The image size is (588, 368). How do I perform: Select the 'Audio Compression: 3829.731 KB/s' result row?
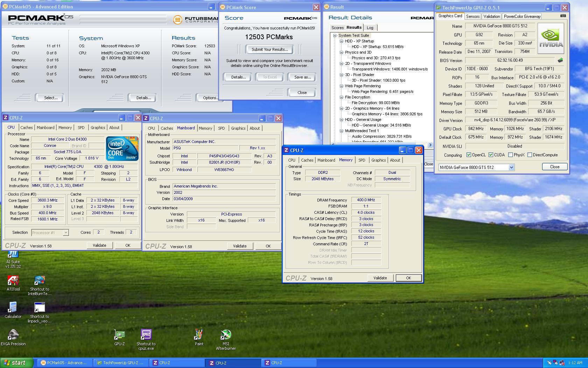tap(381, 136)
